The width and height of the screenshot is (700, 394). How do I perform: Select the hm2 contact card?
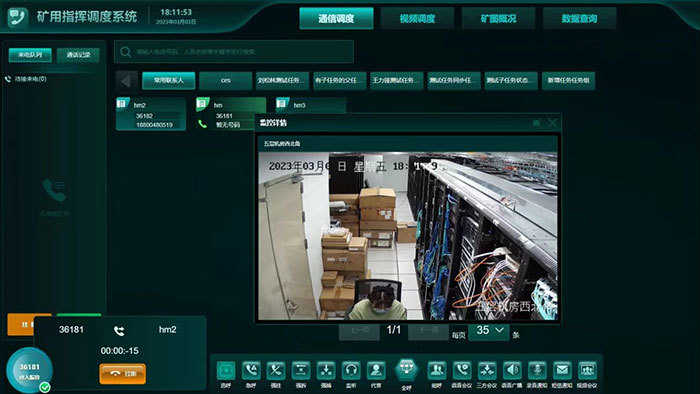151,114
